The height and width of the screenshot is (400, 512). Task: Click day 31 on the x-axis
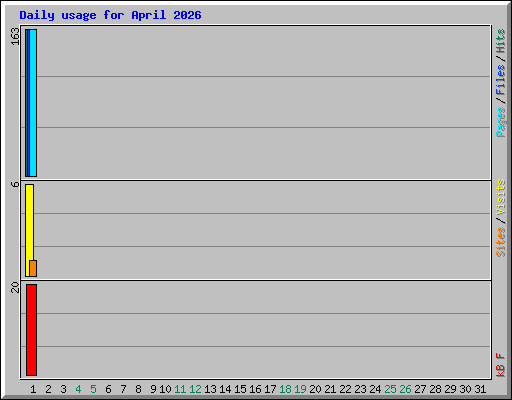pyautogui.click(x=480, y=389)
